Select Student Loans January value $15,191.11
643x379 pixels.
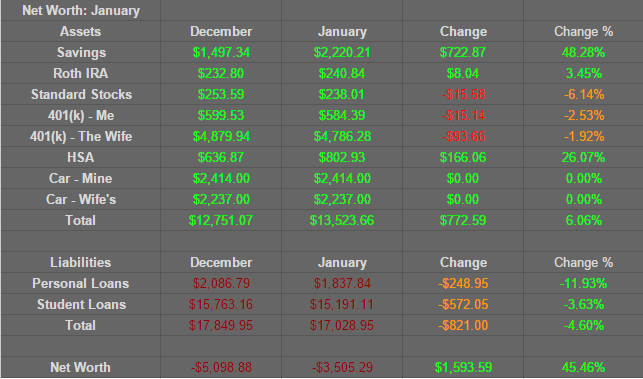342,304
